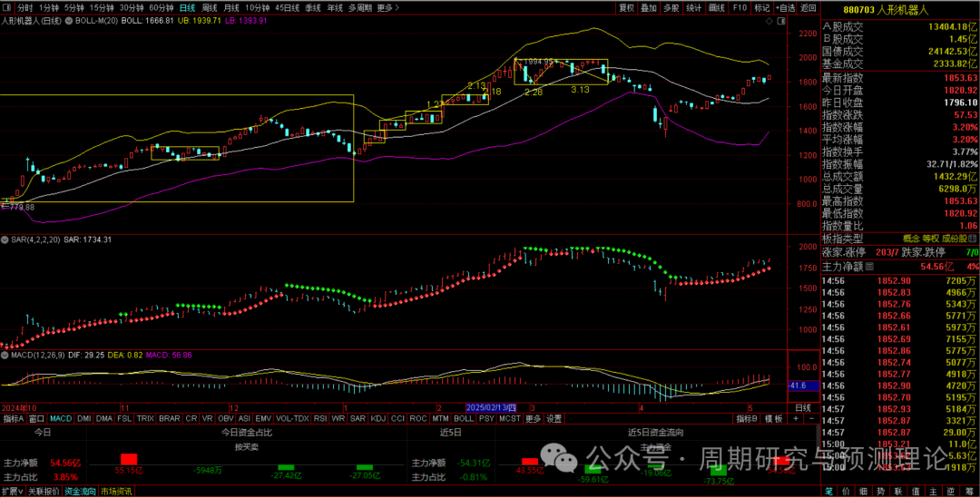Select the KDJ indicator tab
The image size is (980, 498).
point(378,419)
